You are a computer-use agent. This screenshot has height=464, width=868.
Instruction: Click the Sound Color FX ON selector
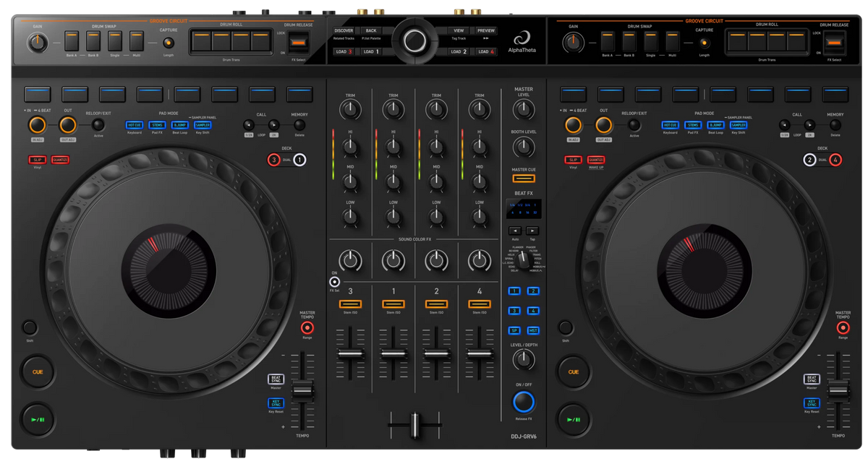tap(334, 282)
